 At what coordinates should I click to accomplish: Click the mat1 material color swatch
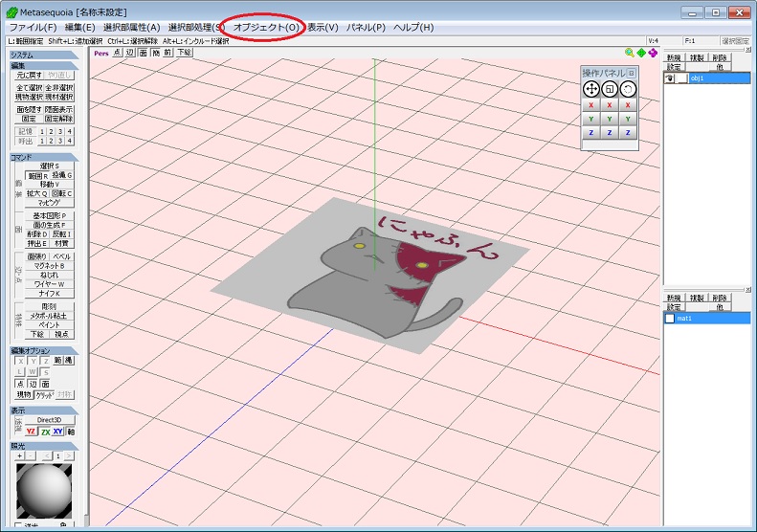[x=670, y=319]
